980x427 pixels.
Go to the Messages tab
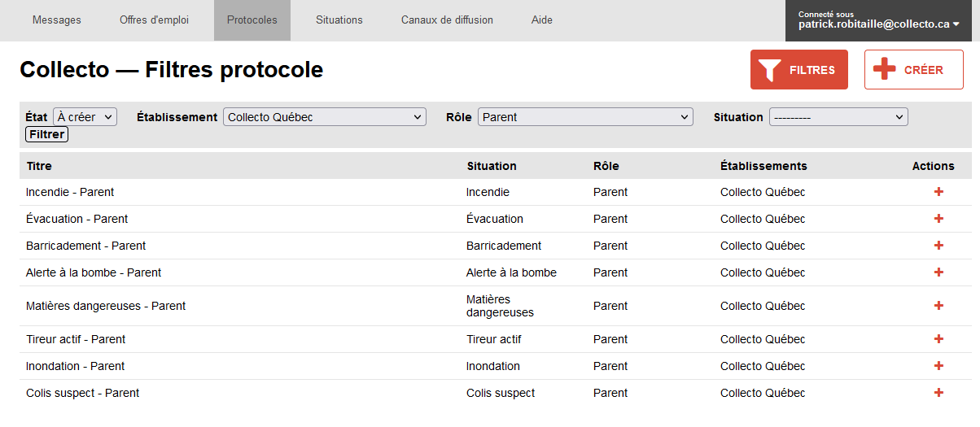[x=57, y=20]
